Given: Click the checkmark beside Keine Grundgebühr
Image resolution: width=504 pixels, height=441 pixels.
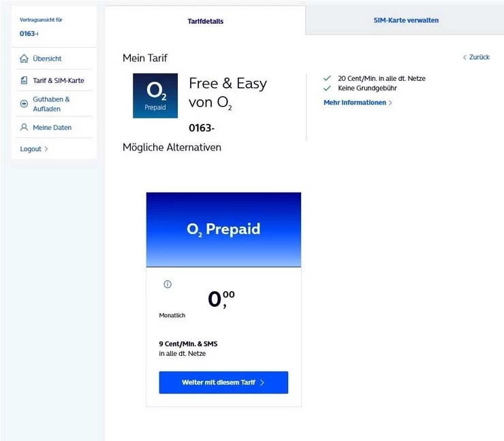Looking at the screenshot, I should click(x=327, y=88).
